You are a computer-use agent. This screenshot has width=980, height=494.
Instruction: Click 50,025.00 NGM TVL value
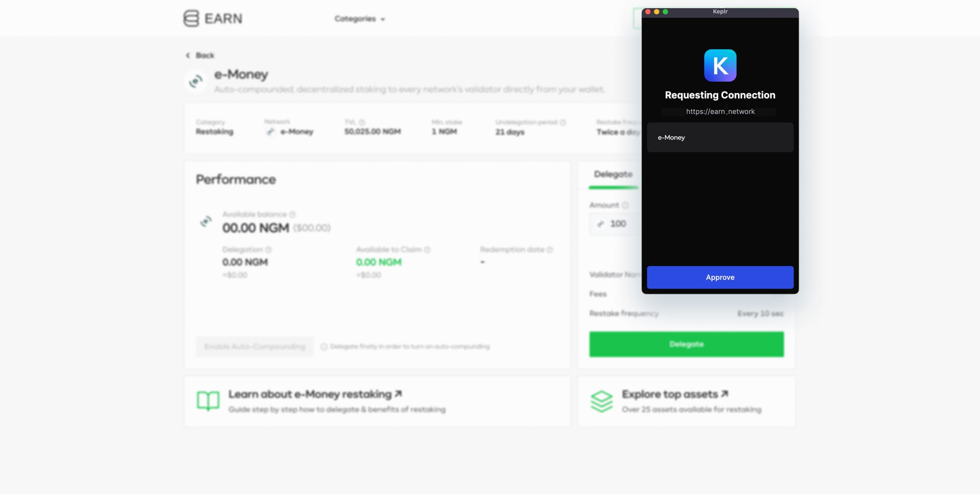[x=373, y=132]
